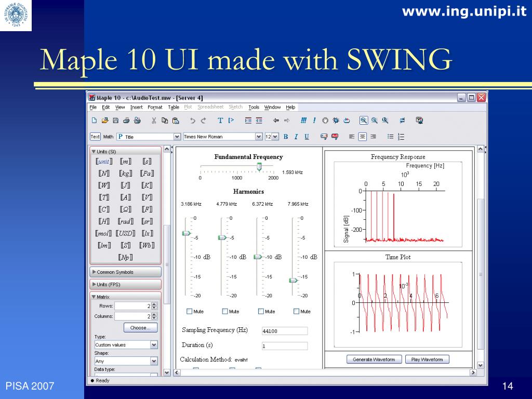532x399 pixels.
Task: Click the Choose... button in Matrix palette
Action: [x=140, y=328]
